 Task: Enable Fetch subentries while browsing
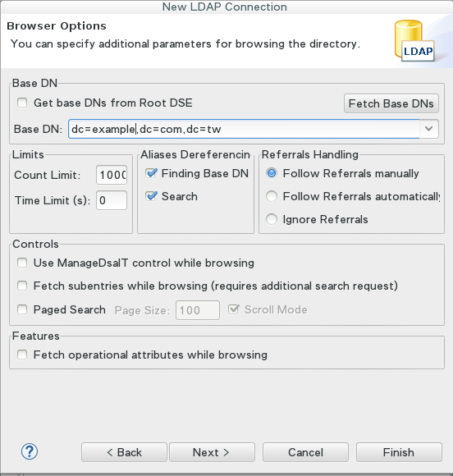click(22, 286)
